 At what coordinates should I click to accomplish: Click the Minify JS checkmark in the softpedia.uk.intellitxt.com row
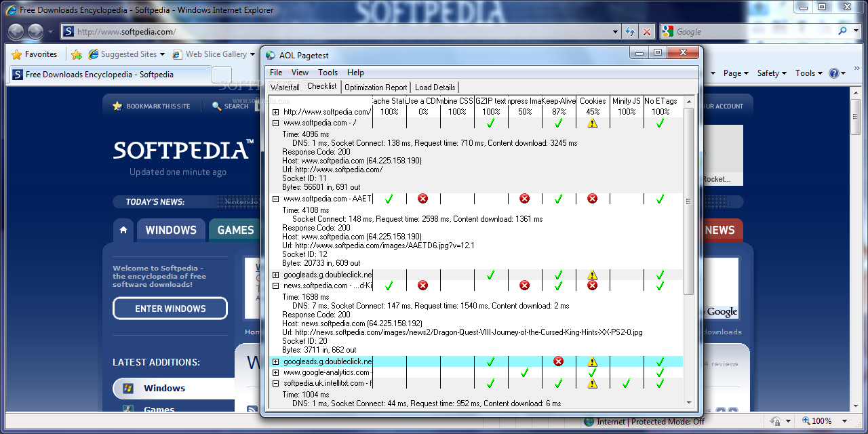coord(627,383)
